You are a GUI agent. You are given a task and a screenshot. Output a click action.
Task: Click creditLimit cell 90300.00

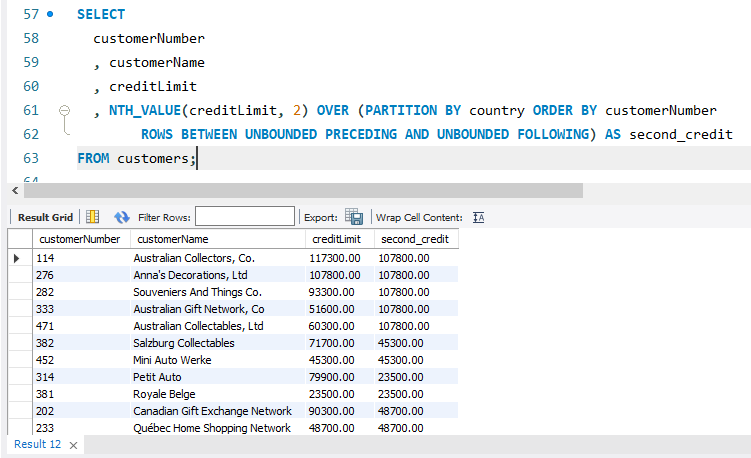point(340,411)
